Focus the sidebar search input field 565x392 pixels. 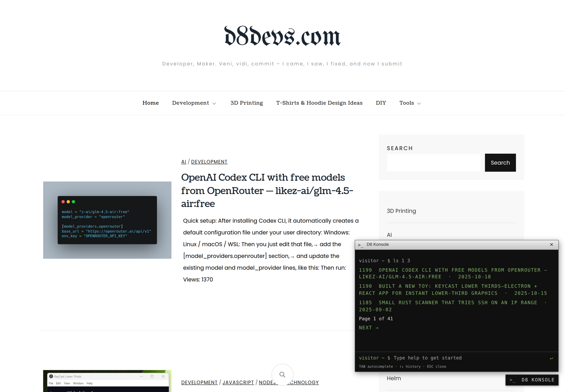click(434, 162)
